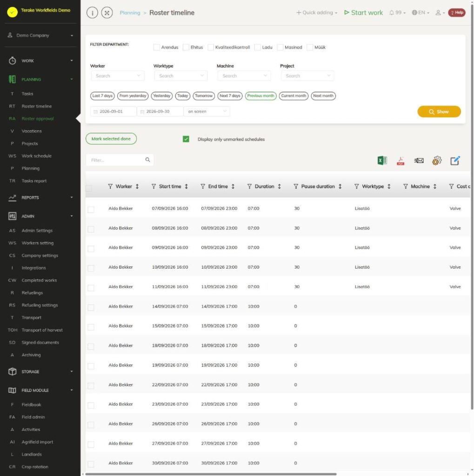Viewport: 474px width, 476px height.
Task: Open the Project search dropdown
Action: (x=307, y=76)
